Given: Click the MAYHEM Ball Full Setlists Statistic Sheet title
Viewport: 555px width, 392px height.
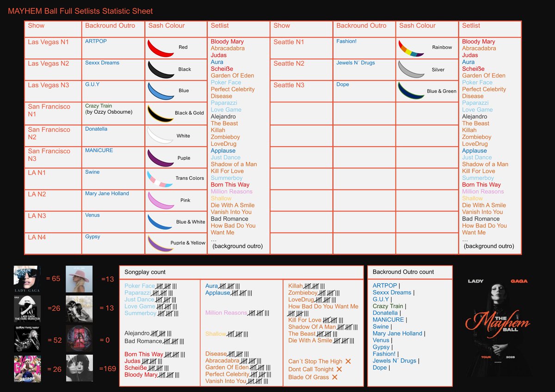Looking at the screenshot, I should [80, 11].
